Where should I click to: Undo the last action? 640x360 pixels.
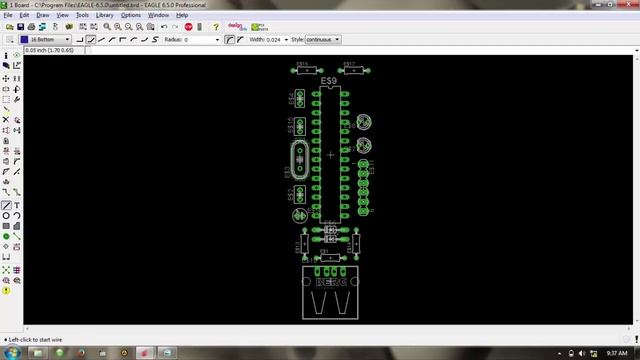(164, 27)
